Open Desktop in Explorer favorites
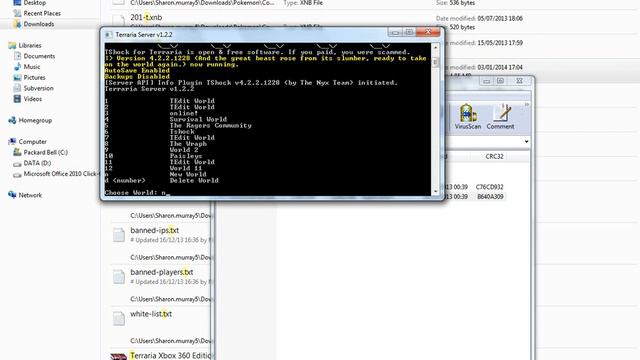 point(35,3)
